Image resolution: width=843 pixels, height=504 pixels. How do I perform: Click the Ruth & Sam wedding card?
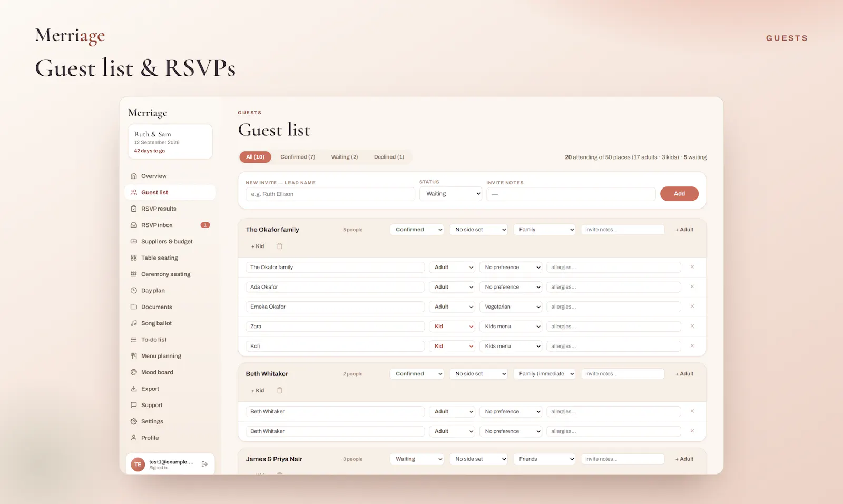pos(170,142)
